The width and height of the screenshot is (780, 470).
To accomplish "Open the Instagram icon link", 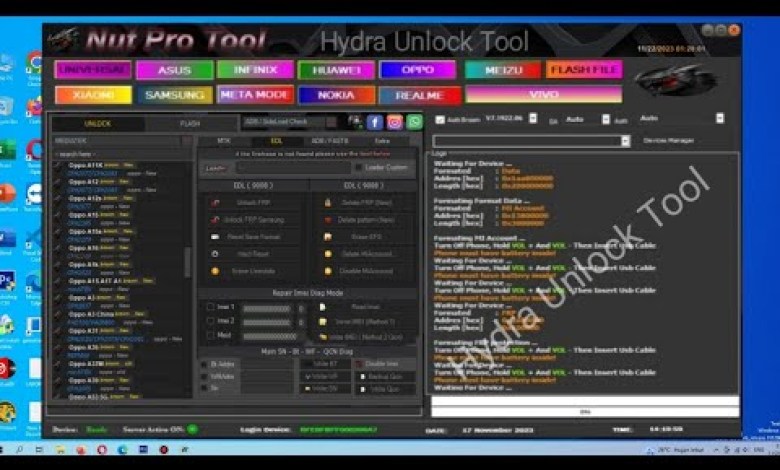I will tap(394, 122).
